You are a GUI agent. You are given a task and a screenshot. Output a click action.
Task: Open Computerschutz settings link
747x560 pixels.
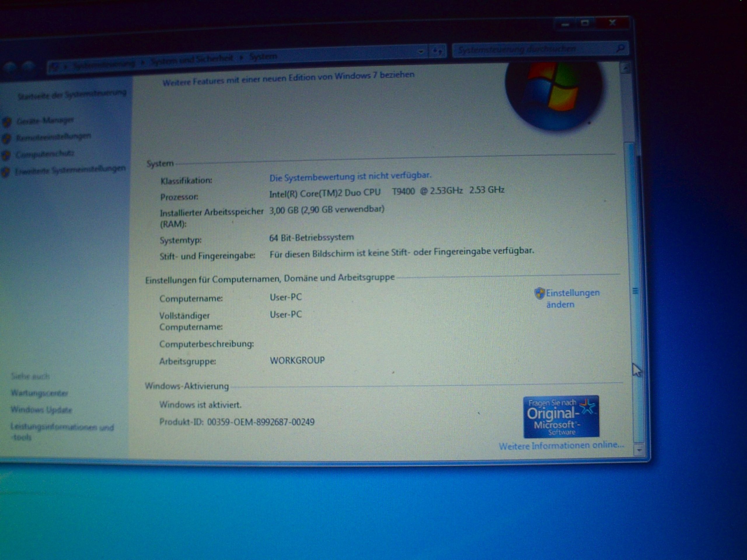45,154
